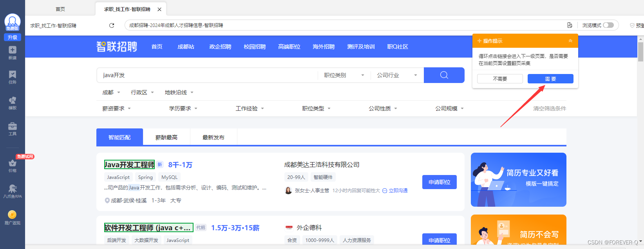Select the 最新发布 sorting tab
The width and height of the screenshot is (644, 249).
coord(213,137)
